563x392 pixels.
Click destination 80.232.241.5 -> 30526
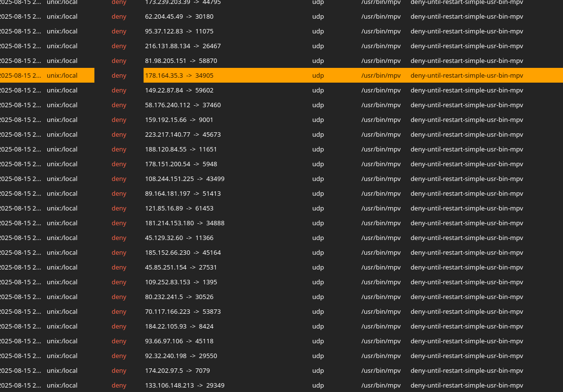click(179, 297)
